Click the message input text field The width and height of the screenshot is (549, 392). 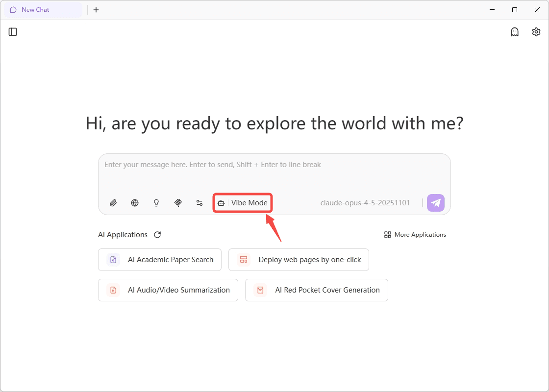(x=274, y=171)
